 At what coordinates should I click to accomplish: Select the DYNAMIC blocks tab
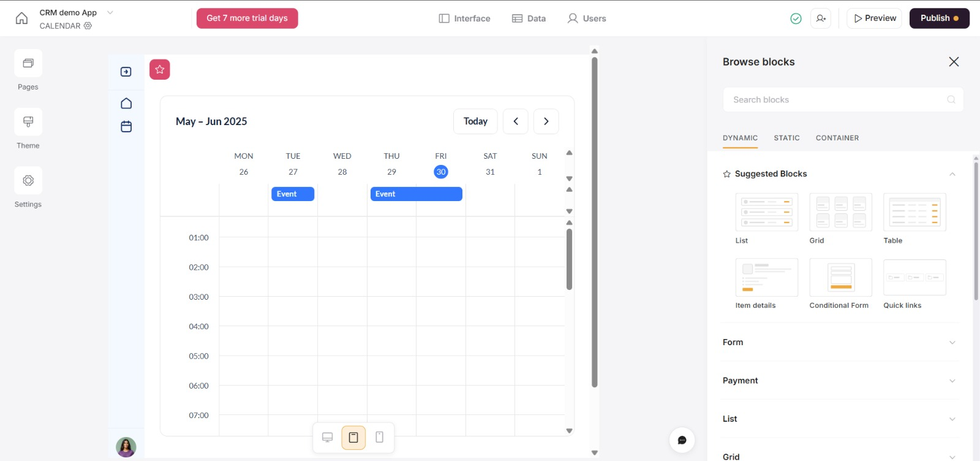click(x=740, y=138)
